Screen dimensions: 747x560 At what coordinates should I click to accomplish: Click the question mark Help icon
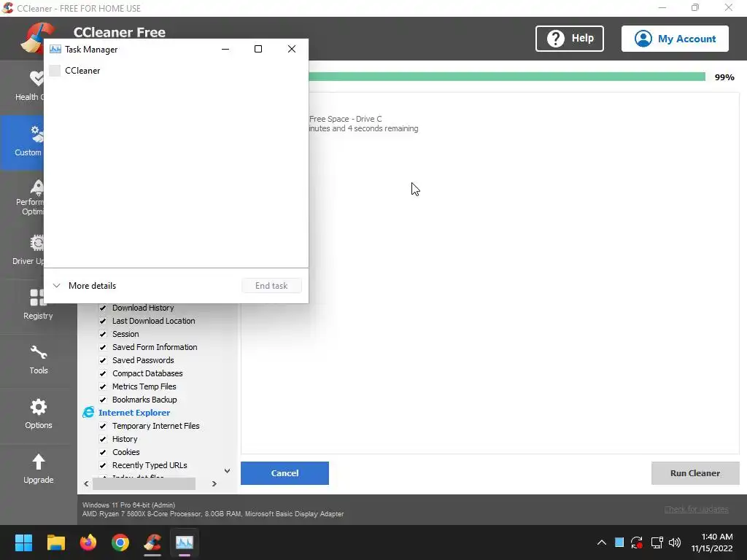pos(555,39)
